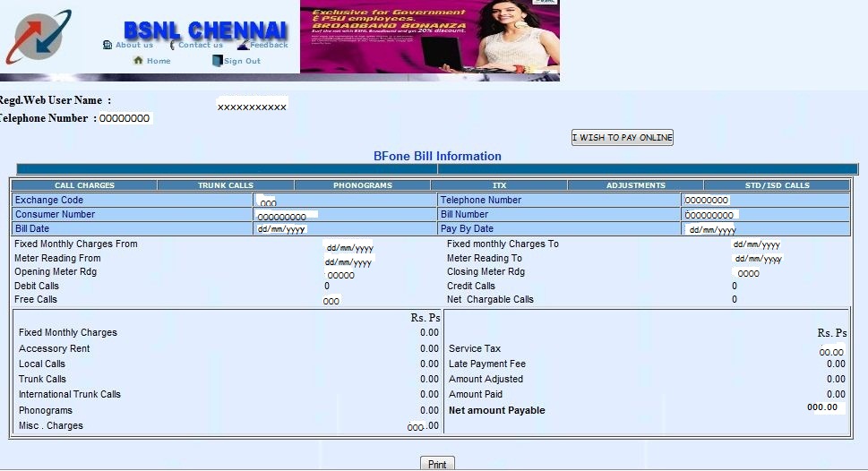Click the Bill Number label
This screenshot has width=868, height=471.
pos(464,214)
